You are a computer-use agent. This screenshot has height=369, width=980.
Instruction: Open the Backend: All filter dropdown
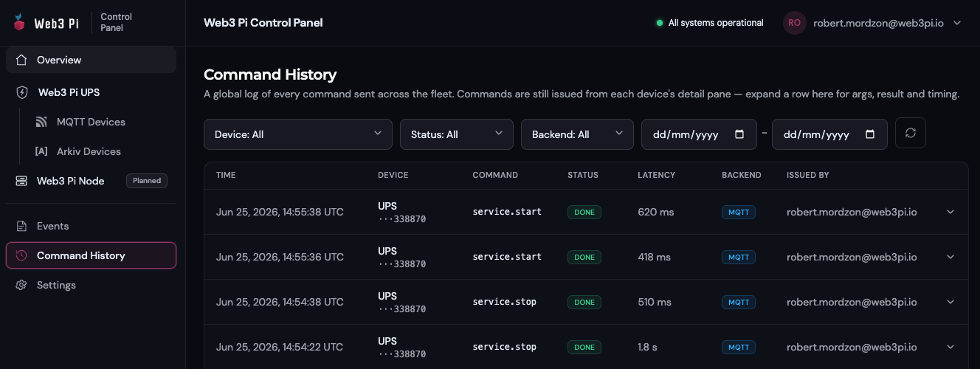click(x=577, y=134)
